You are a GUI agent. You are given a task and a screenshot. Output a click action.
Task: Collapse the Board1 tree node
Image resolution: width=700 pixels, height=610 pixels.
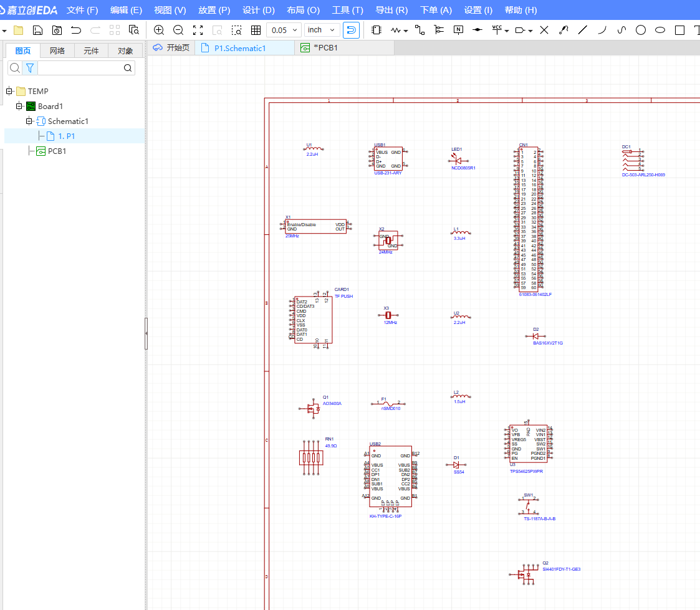pos(19,106)
